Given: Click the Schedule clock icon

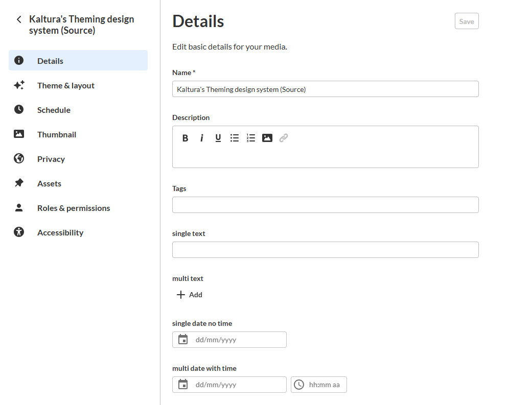Looking at the screenshot, I should click(19, 110).
